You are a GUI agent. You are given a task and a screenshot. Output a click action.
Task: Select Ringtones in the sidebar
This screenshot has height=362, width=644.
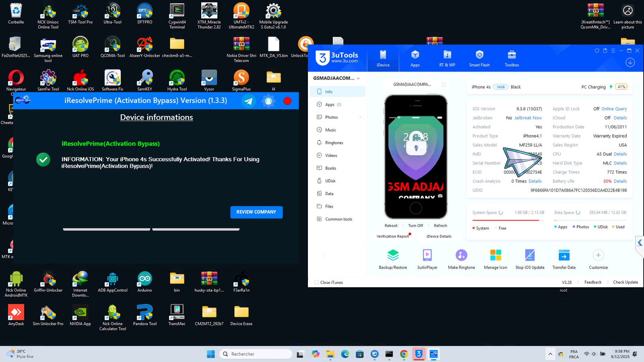[334, 143]
